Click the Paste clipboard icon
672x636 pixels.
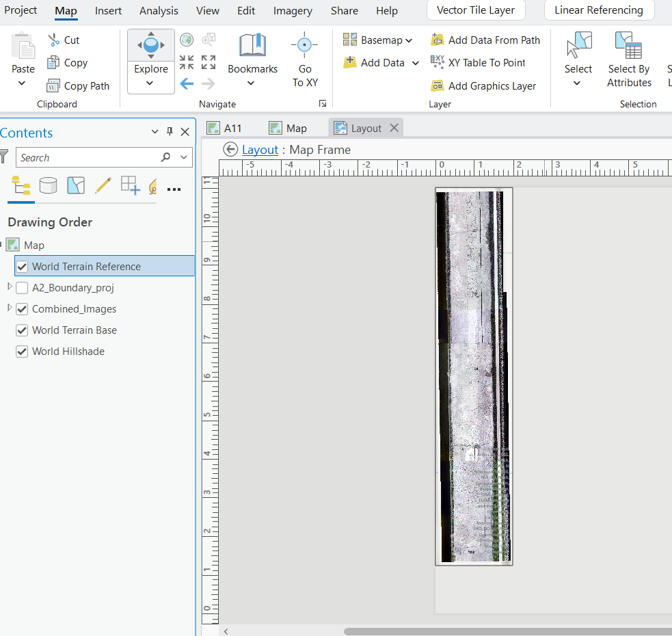tap(23, 46)
